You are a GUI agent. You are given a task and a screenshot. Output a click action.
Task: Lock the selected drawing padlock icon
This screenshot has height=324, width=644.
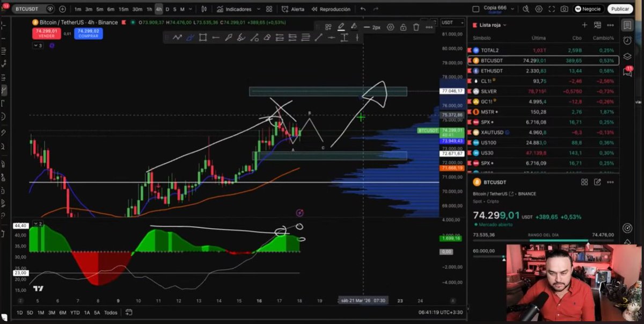click(x=403, y=27)
